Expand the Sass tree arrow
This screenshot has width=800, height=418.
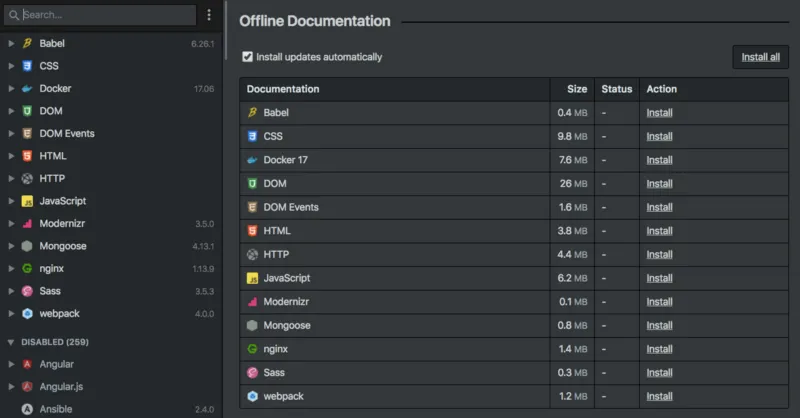pyautogui.click(x=11, y=291)
